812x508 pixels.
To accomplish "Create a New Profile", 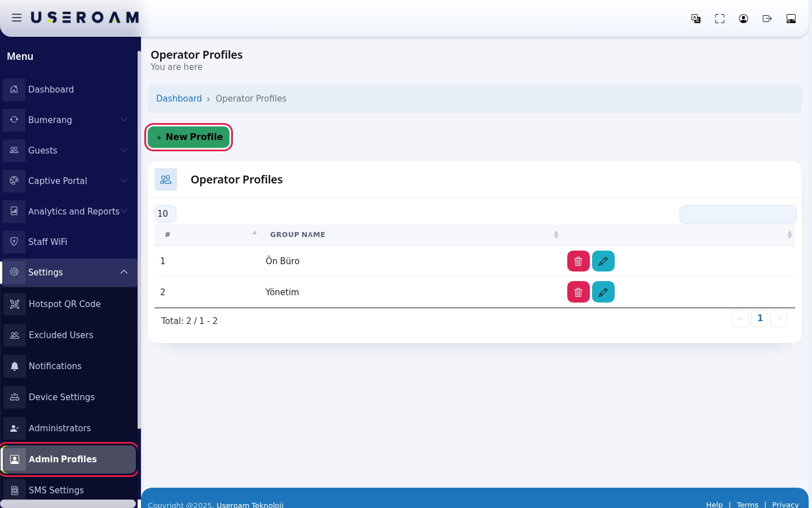I will coord(189,137).
